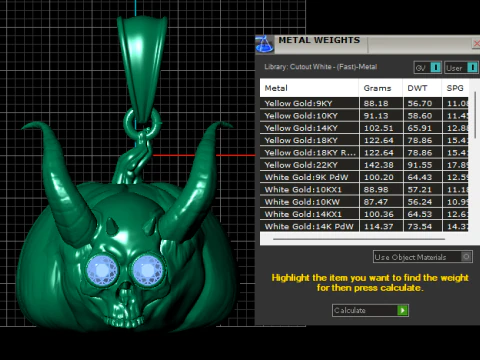The image size is (480, 360).
Task: Click the SPG column header
Action: pyautogui.click(x=455, y=88)
